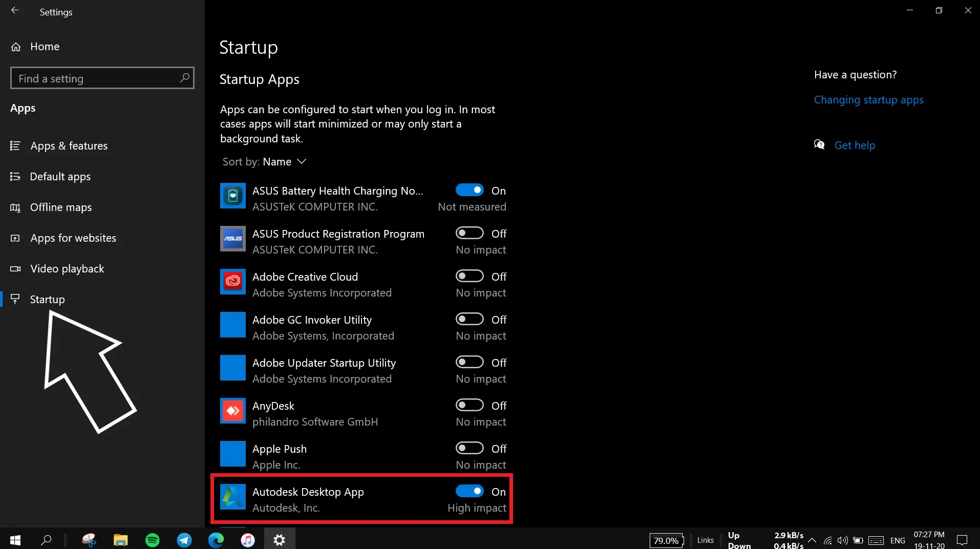Go back using the Settings back arrow
Viewport: 980px width, 549px height.
[x=15, y=11]
